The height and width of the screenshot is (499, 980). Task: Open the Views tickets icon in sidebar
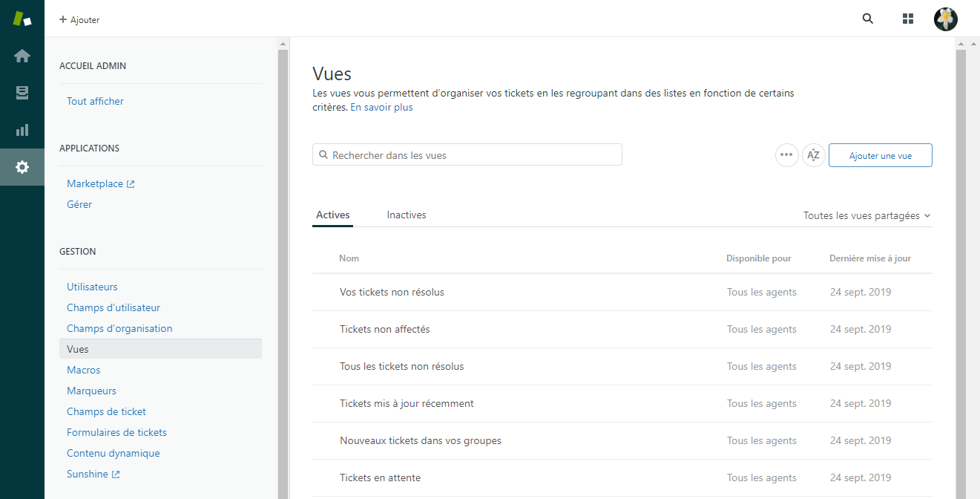click(x=22, y=93)
